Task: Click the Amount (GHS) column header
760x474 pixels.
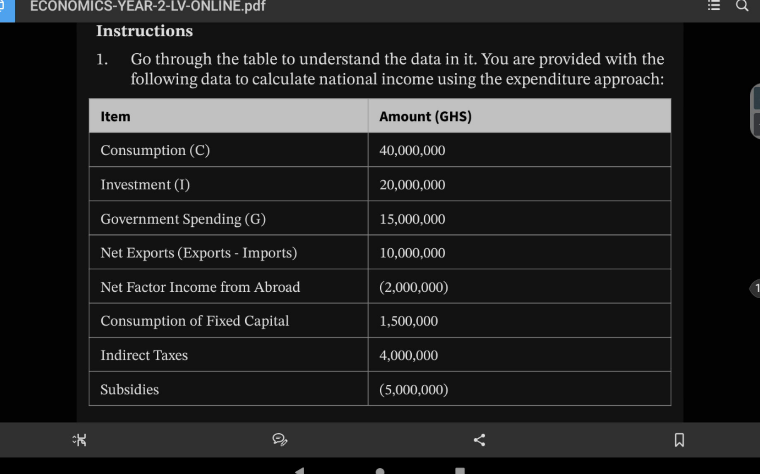Action: 520,116
